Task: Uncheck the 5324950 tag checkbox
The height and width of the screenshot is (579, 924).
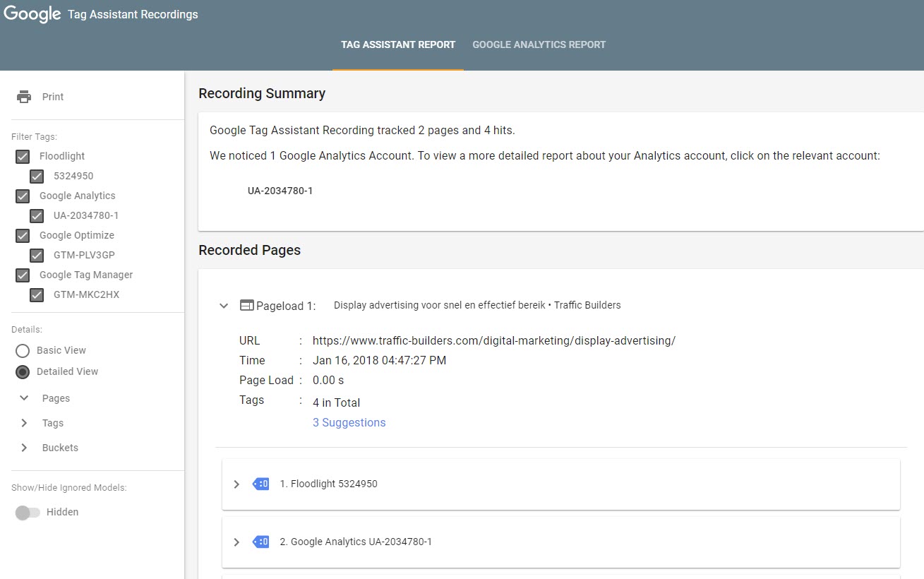Action: point(37,176)
